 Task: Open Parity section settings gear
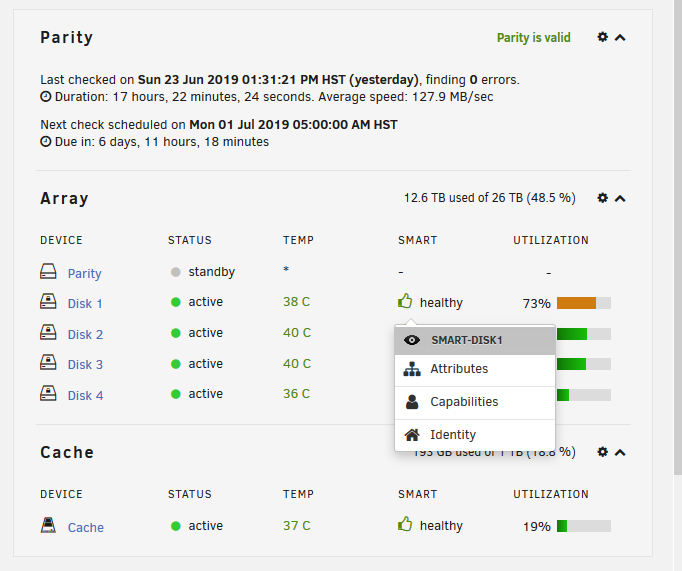[602, 37]
